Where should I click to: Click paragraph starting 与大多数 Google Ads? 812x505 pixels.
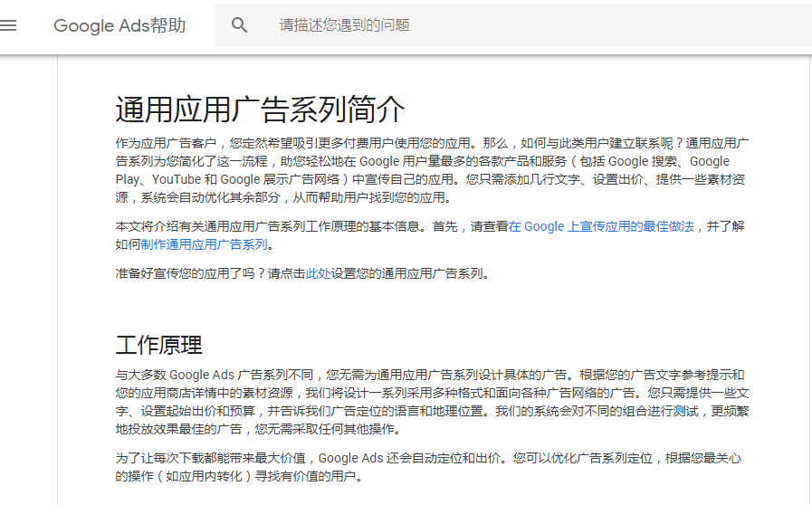pyautogui.click(x=432, y=402)
